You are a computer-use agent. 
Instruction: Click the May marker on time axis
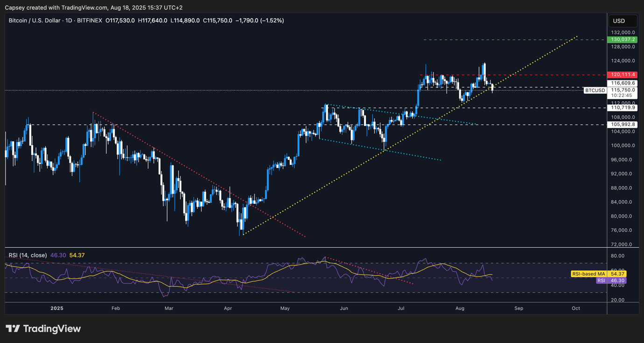tap(285, 308)
